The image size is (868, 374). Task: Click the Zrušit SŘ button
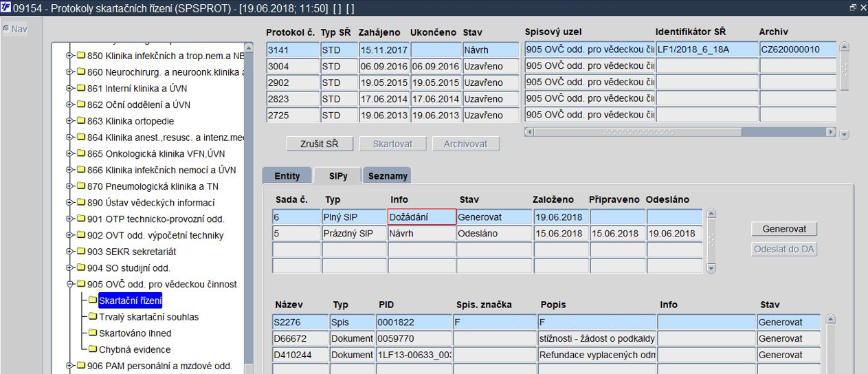point(320,144)
